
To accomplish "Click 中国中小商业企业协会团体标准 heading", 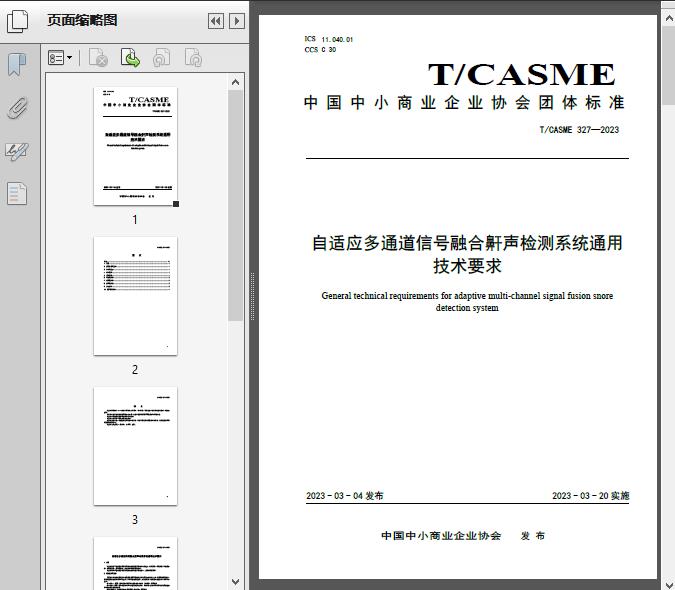I will (464, 103).
